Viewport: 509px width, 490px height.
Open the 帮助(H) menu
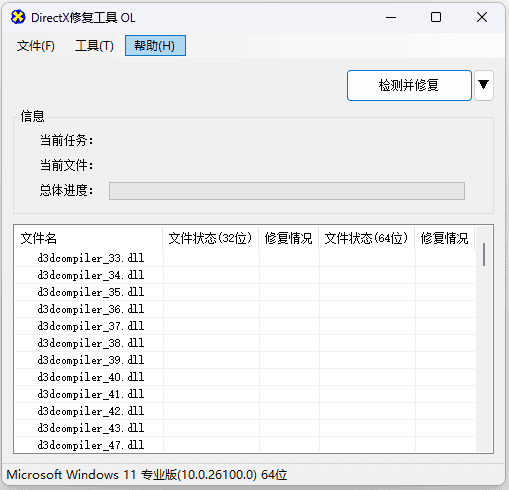pos(155,46)
